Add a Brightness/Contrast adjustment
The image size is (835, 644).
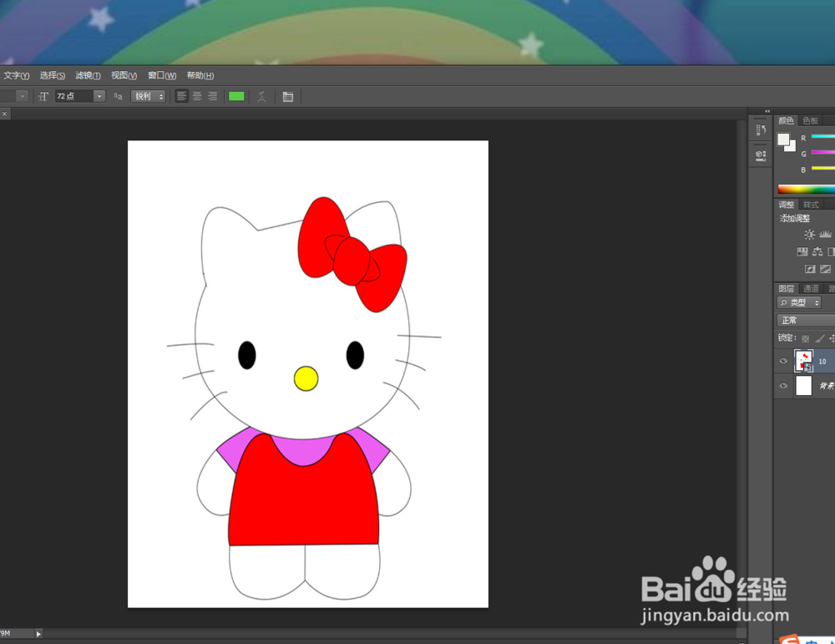point(809,235)
